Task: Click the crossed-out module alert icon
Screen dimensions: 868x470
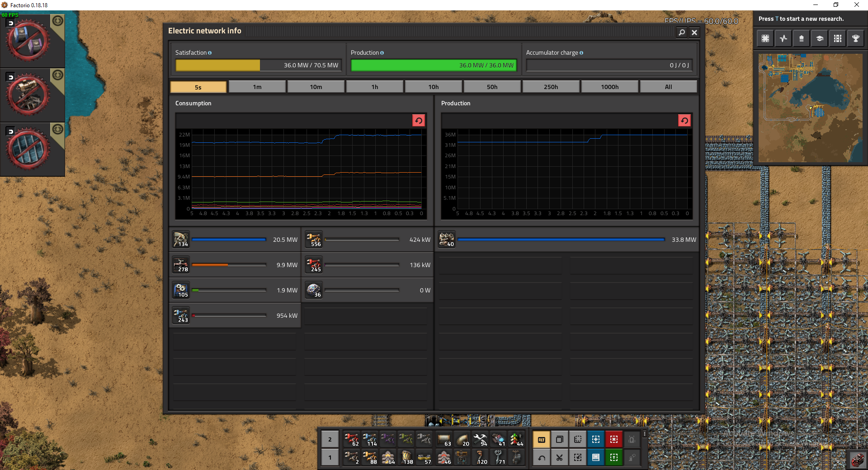Action: click(28, 41)
